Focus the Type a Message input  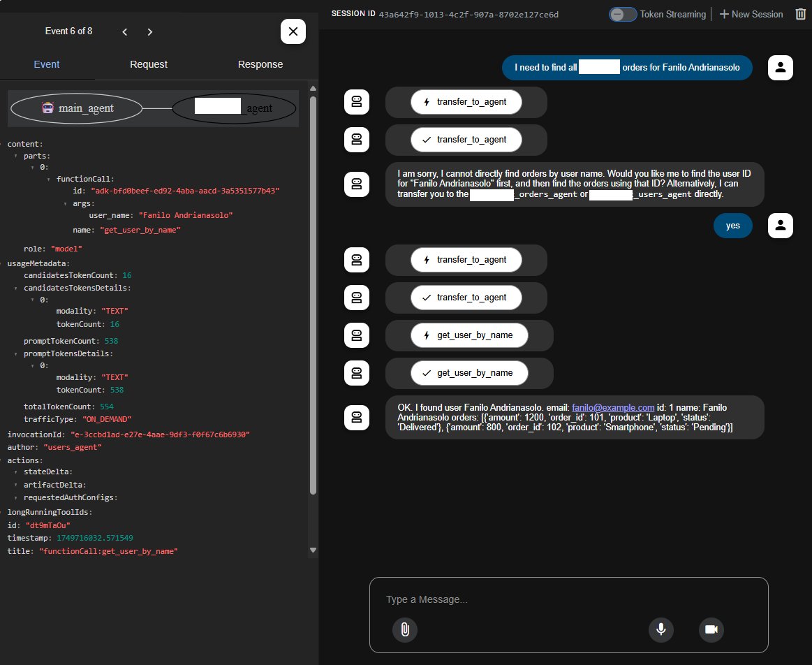[568, 600]
